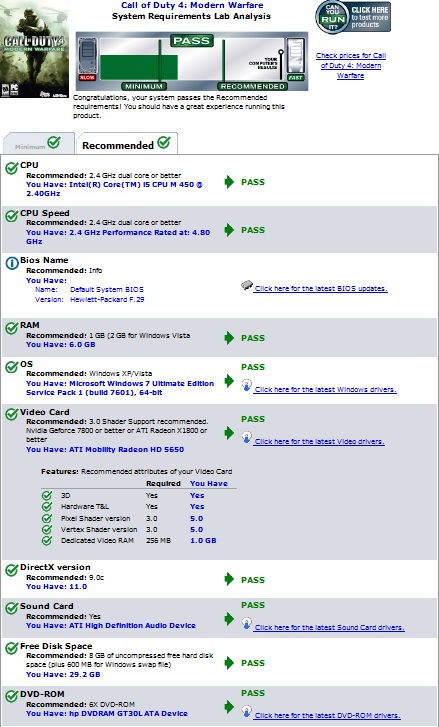Click the green arrow in the Video Card row
This screenshot has width=439, height=727.
[x=229, y=433]
